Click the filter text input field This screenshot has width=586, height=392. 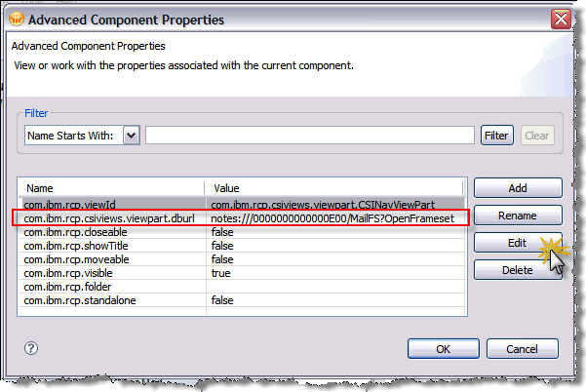tap(309, 136)
